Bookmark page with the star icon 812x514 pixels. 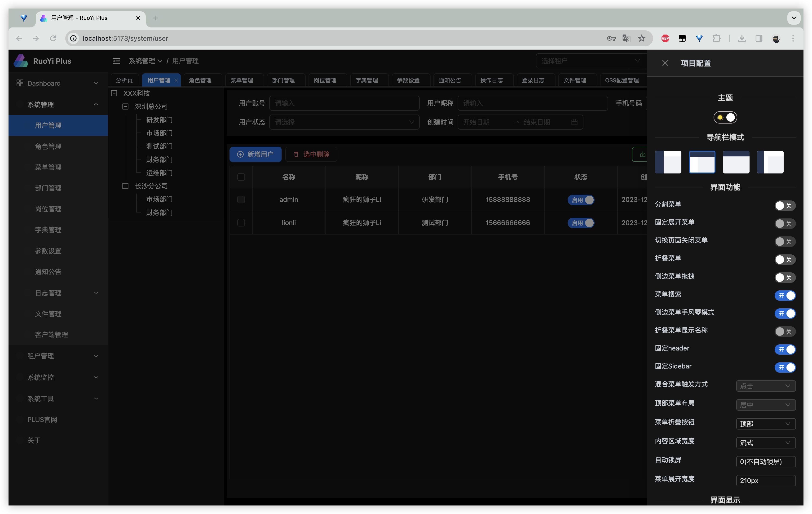point(641,38)
